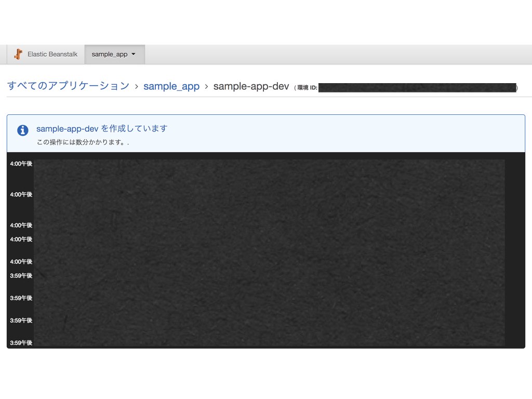Click the 4:00午後 timestamp at the top of events

point(20,164)
